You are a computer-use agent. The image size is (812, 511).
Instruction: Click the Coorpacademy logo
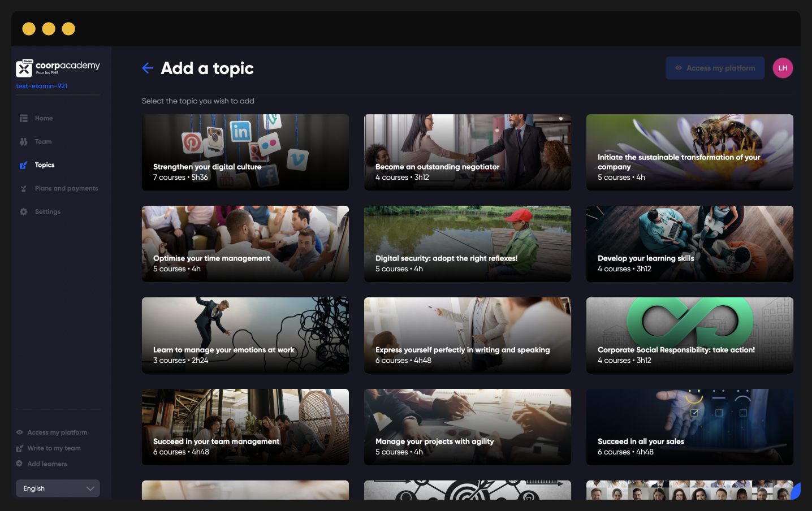[x=58, y=68]
